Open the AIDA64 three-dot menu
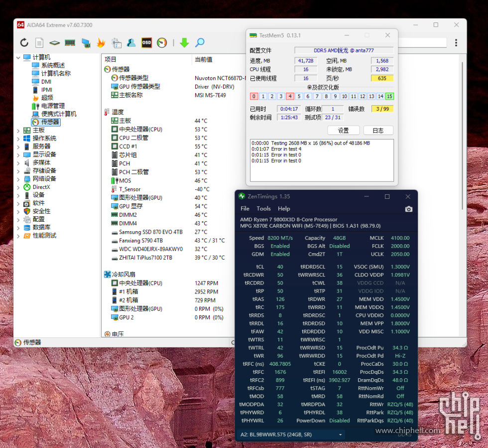Viewport: 488px width, 448px height. click(456, 43)
